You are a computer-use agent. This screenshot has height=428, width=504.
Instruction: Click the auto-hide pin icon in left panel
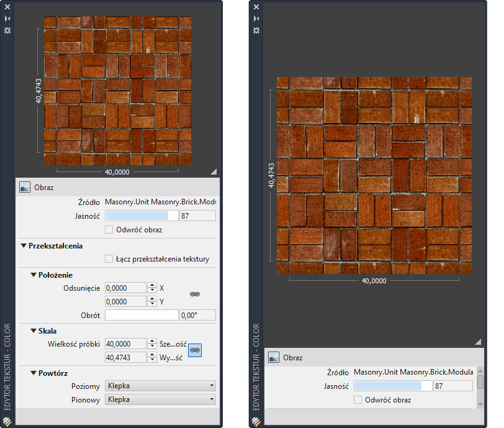click(x=7, y=19)
